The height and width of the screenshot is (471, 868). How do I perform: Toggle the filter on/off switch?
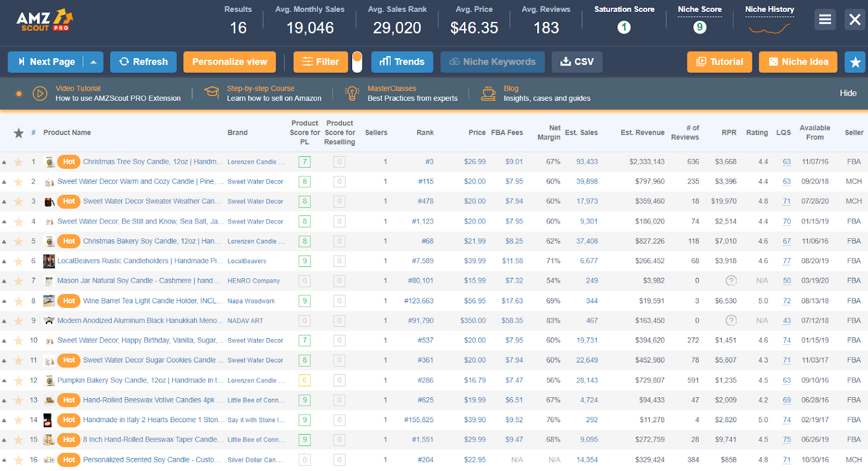coord(356,62)
